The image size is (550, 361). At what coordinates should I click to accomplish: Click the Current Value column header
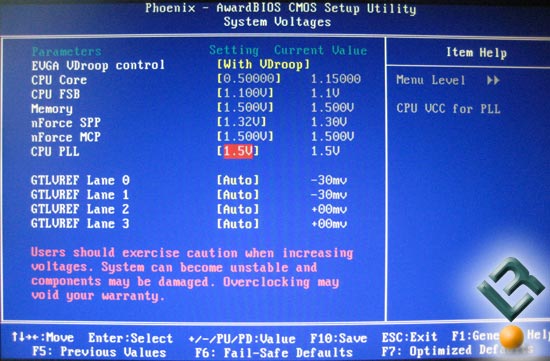coord(321,50)
